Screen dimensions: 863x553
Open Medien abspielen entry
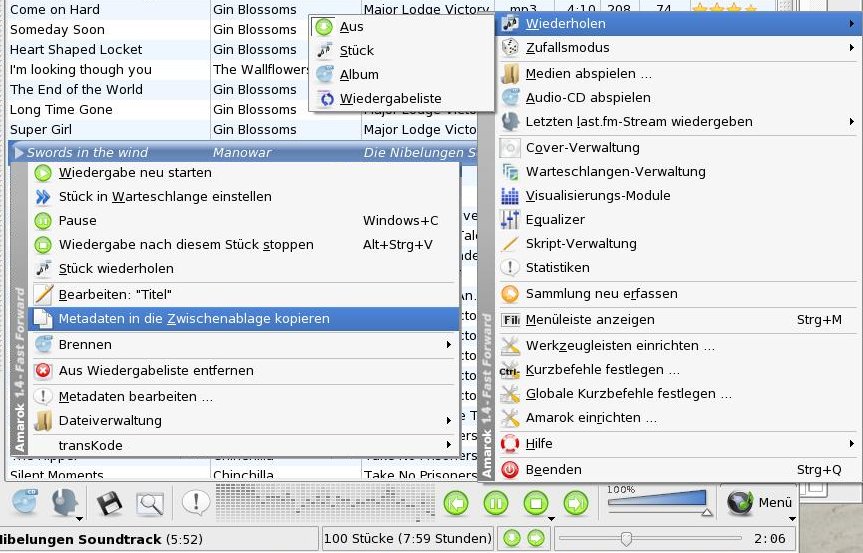(x=678, y=74)
